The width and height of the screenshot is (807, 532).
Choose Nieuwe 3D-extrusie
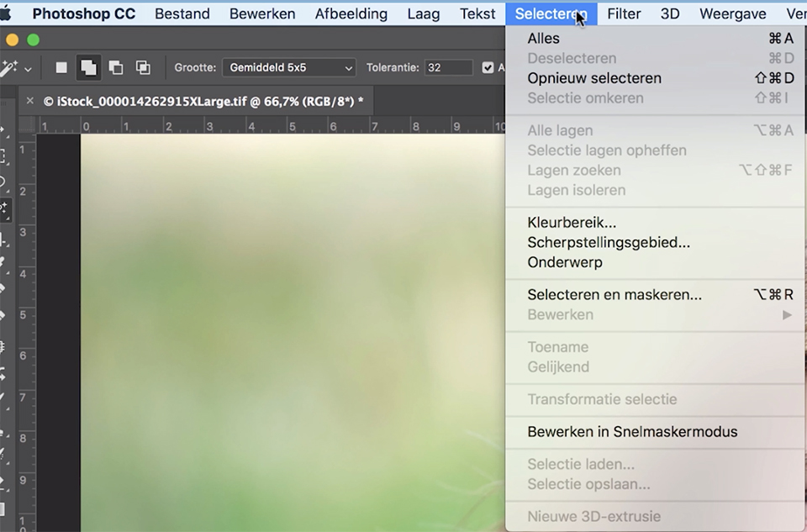[655, 516]
